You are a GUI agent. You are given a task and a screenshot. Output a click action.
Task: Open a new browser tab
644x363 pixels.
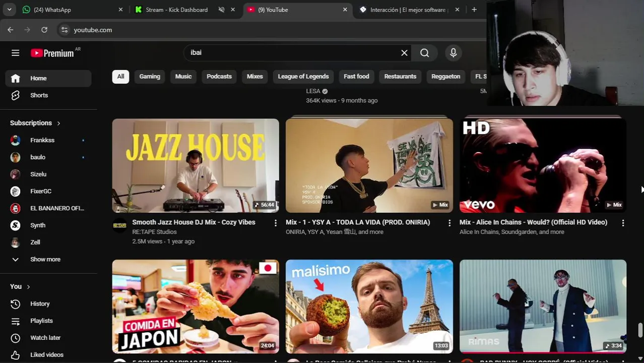click(474, 10)
